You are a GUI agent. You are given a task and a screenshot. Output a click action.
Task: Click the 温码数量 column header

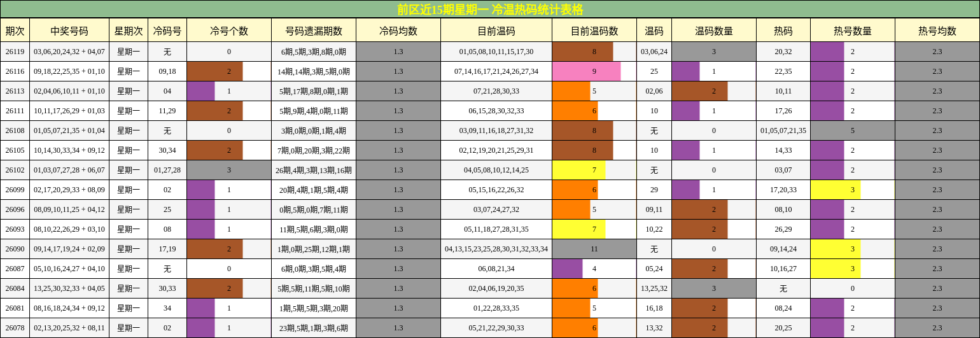tap(714, 30)
